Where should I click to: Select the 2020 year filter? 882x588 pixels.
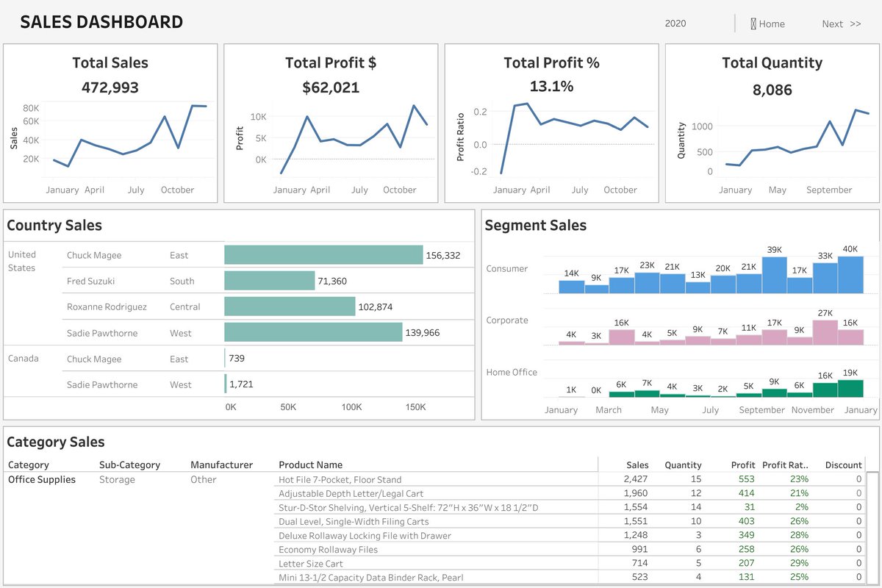coord(675,24)
